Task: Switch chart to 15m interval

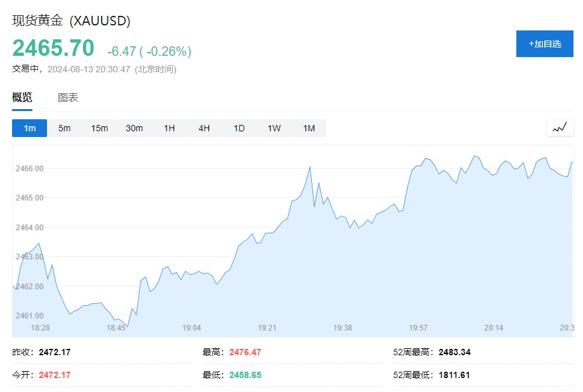Action: coord(100,128)
